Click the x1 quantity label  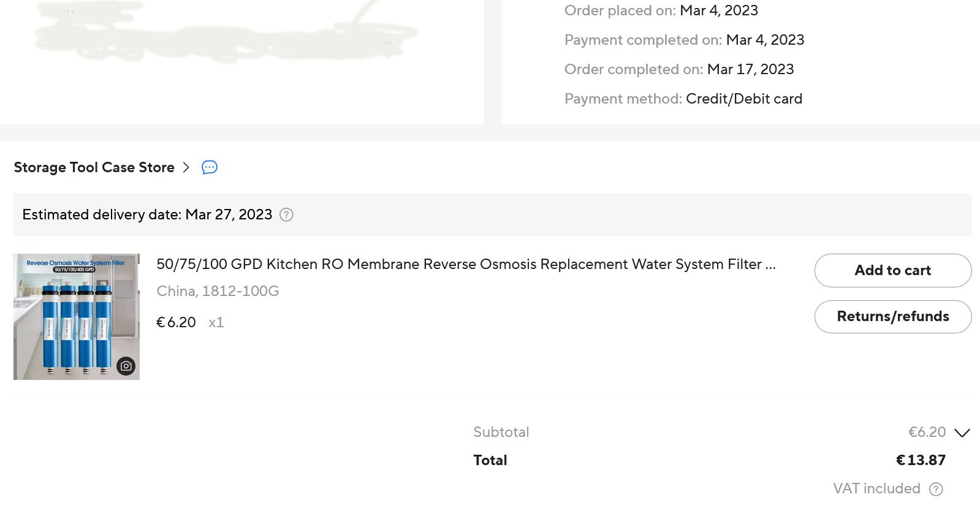216,322
